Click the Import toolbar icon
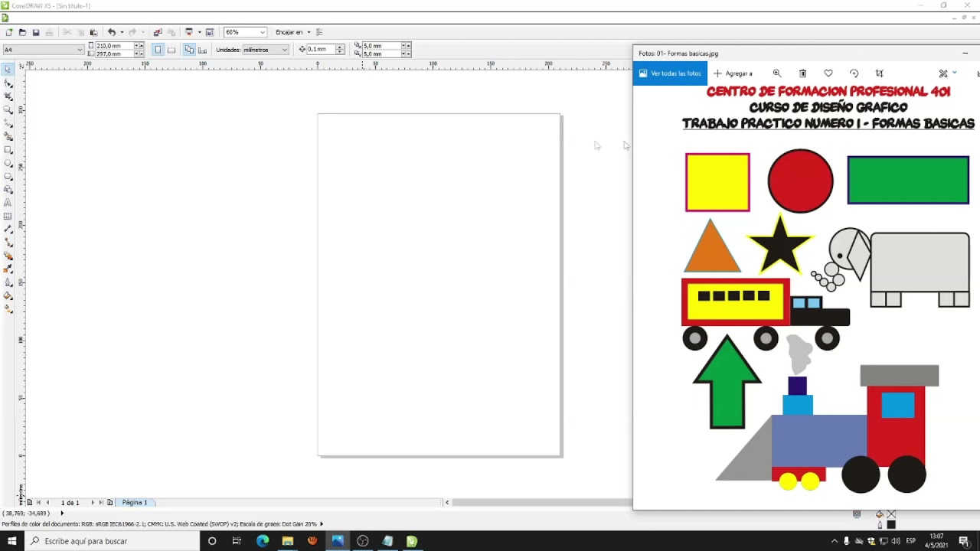Image resolution: width=980 pixels, height=551 pixels. point(158,32)
